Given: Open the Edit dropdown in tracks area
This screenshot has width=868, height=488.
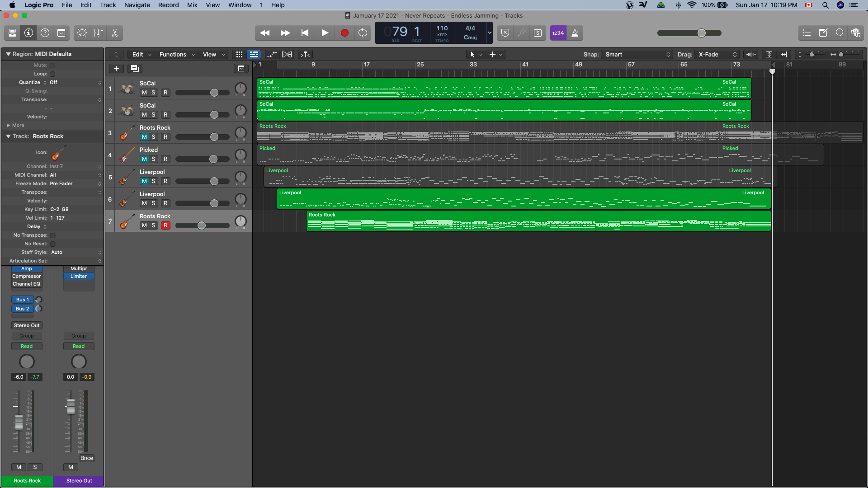Looking at the screenshot, I should coord(142,54).
